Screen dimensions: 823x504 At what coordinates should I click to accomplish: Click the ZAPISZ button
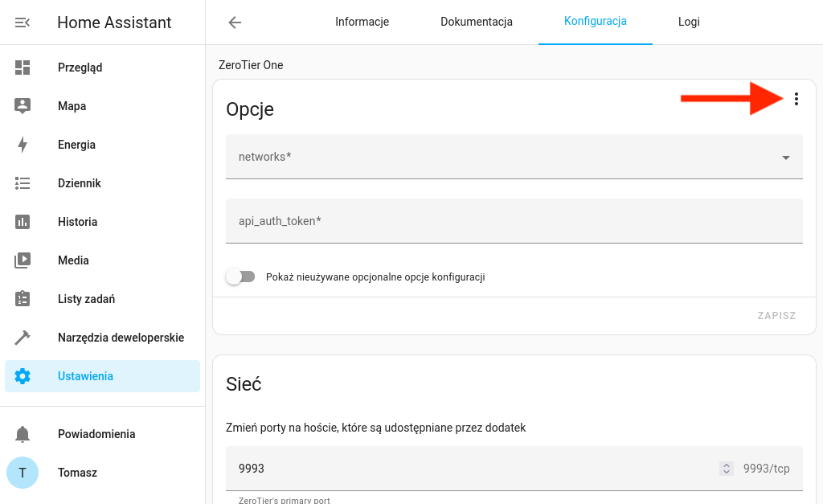[x=776, y=316]
